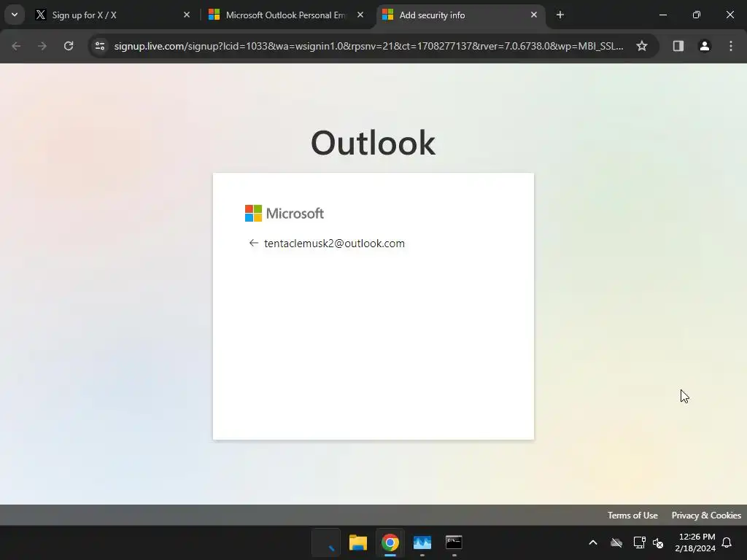Screen dimensions: 747x560
Task: Open the Terms of Use link
Action: [632, 516]
